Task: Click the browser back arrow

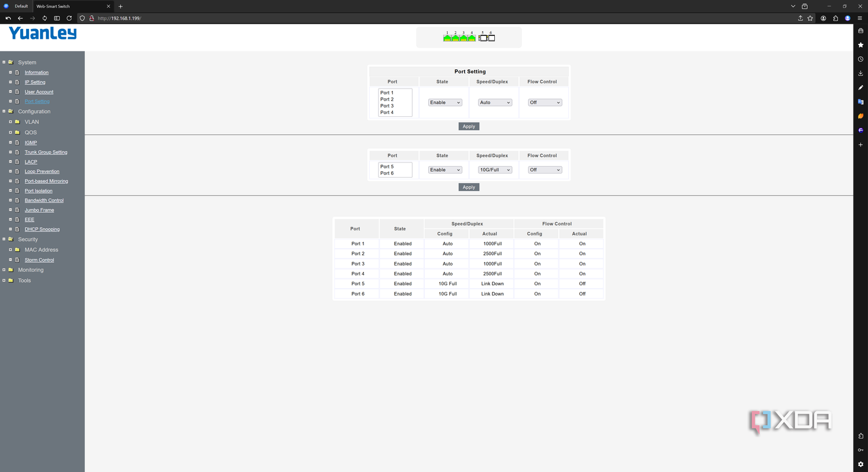Action: pyautogui.click(x=20, y=19)
